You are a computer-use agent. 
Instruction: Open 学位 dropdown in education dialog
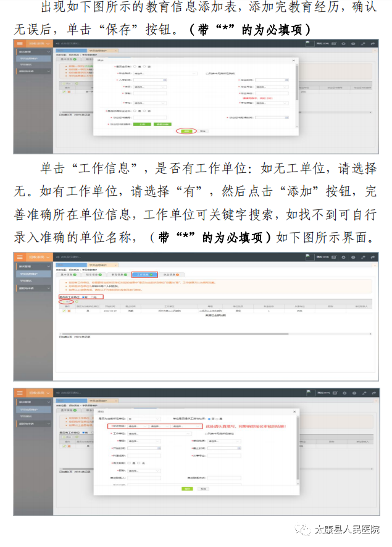coord(149,103)
